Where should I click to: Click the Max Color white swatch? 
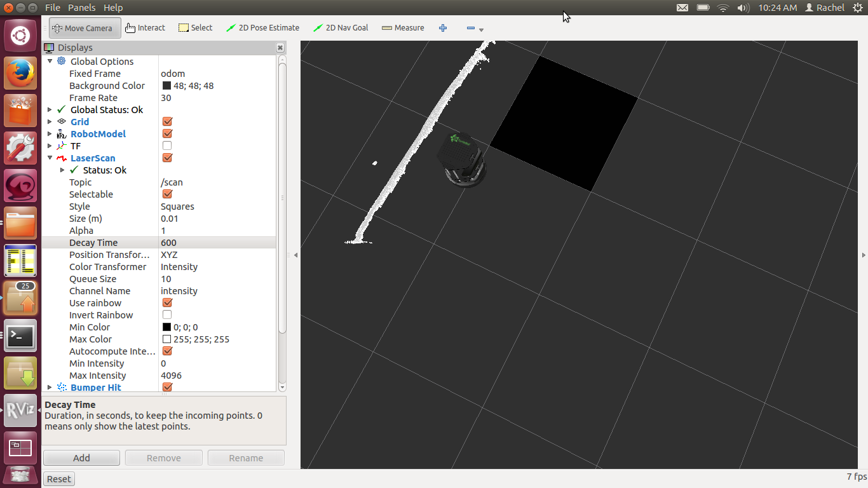(x=166, y=339)
